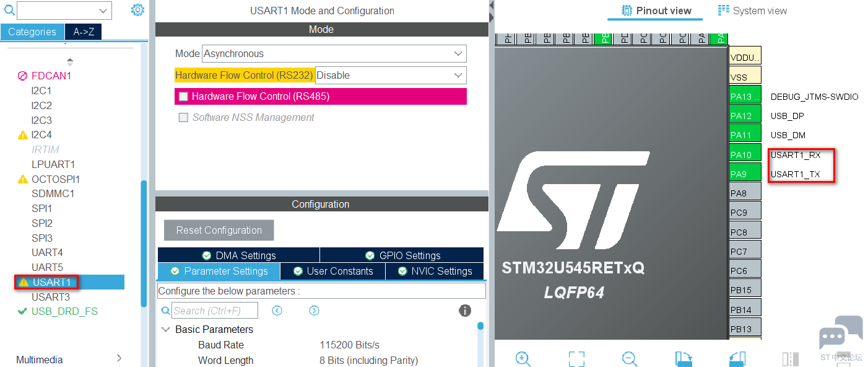The width and height of the screenshot is (868, 367).
Task: Open the Mode Asynchronous dropdown
Action: point(334,54)
